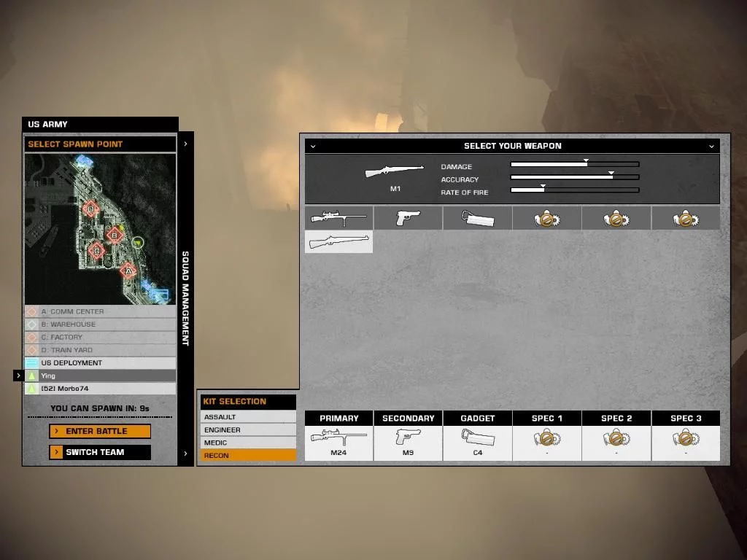
Task: Click the ACCURACY stat bar
Action: [x=575, y=177]
